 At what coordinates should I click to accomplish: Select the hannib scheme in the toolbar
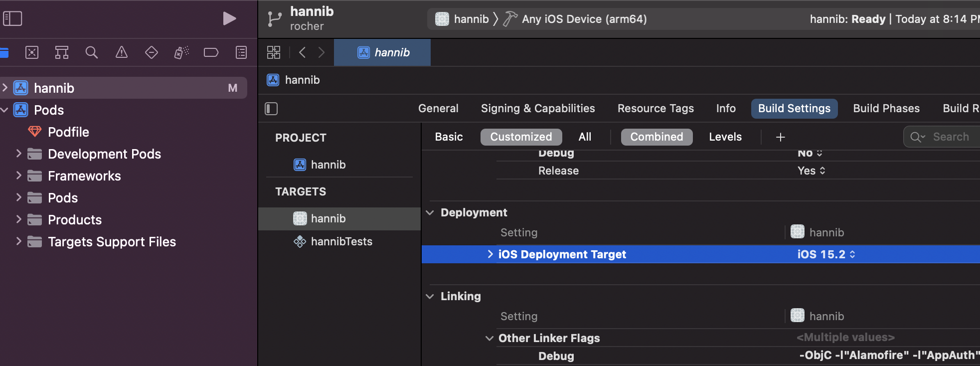(462, 19)
